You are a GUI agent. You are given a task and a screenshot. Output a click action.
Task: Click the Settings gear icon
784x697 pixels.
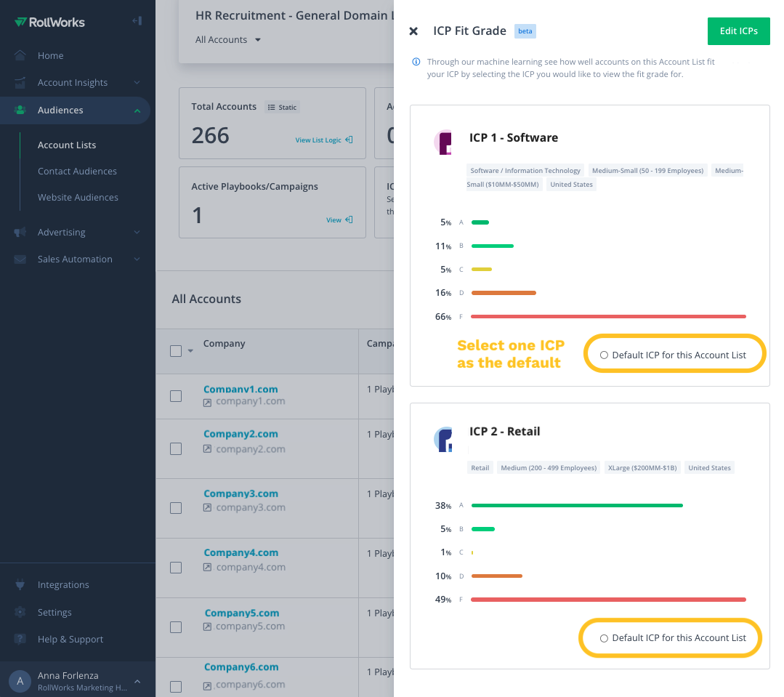coord(20,612)
